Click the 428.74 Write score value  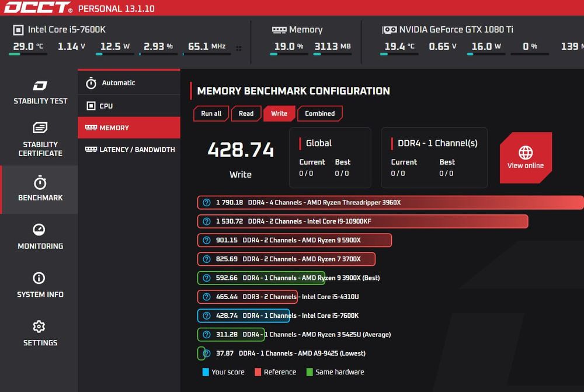click(241, 150)
